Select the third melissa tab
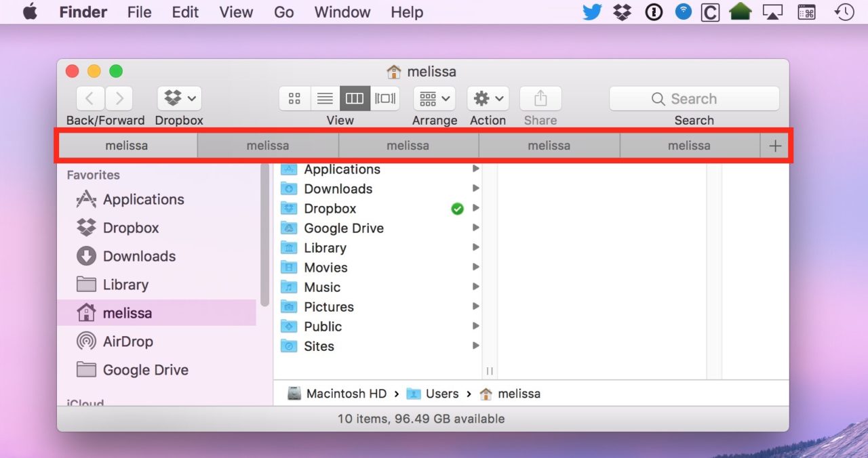 [x=408, y=145]
